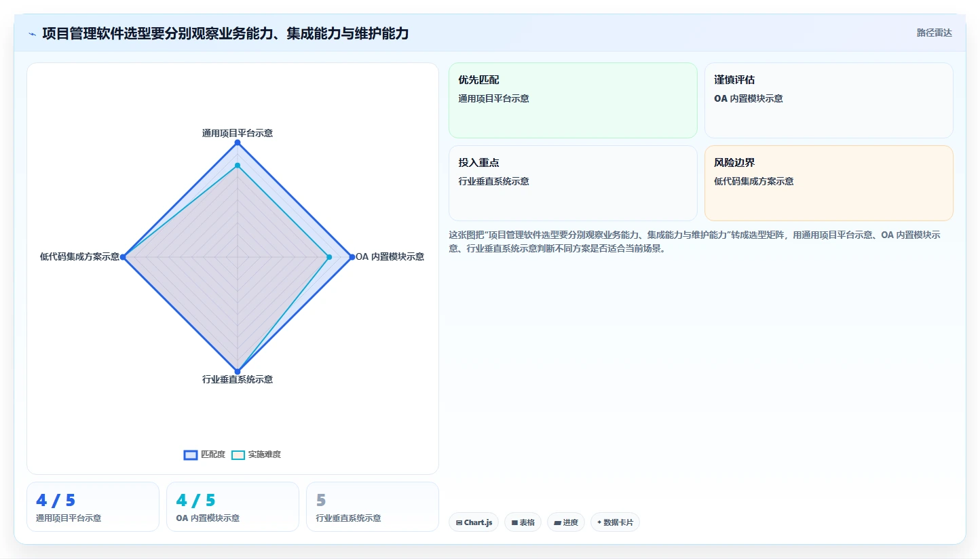
Task: Click teal 实施难度 point on top axis
Action: (x=238, y=165)
